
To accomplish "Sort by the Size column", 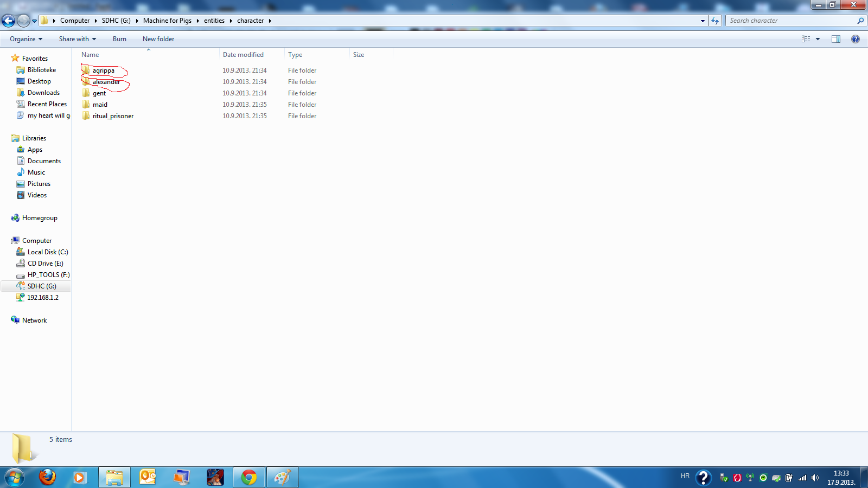I will click(x=371, y=55).
